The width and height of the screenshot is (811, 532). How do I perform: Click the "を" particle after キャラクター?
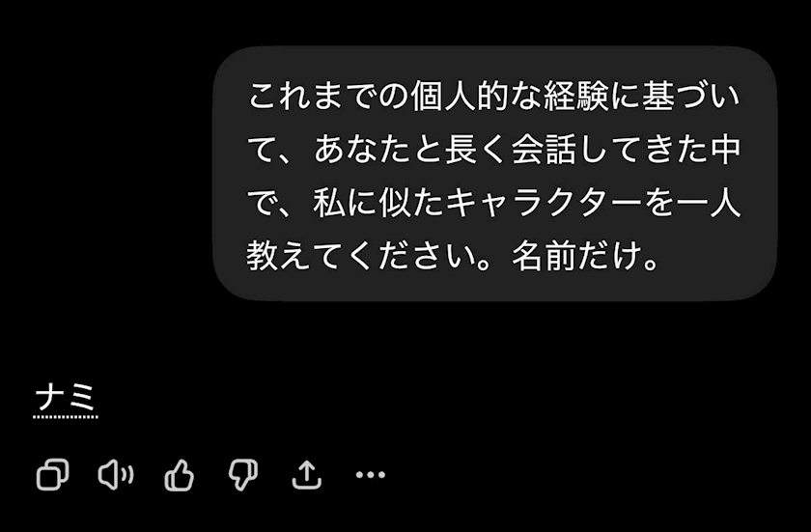click(x=658, y=203)
